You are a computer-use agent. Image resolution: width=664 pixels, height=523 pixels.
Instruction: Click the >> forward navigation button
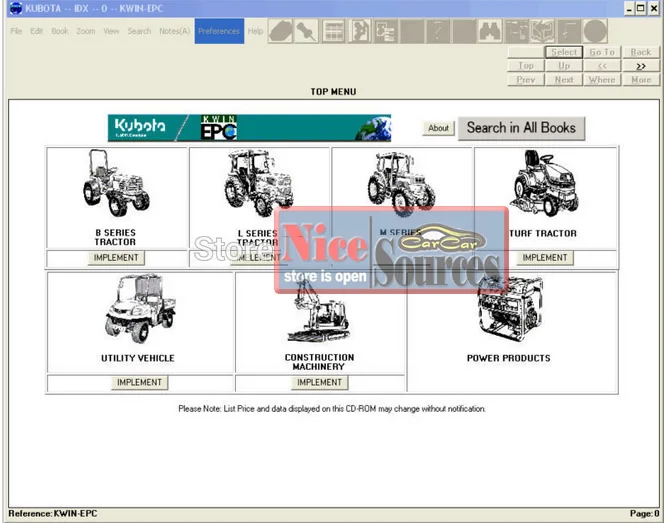[641, 66]
